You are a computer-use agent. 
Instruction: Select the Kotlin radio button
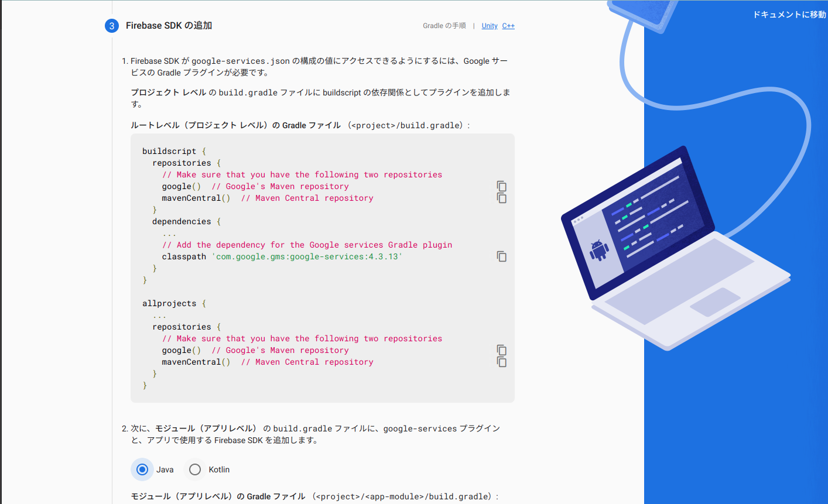[x=195, y=469]
